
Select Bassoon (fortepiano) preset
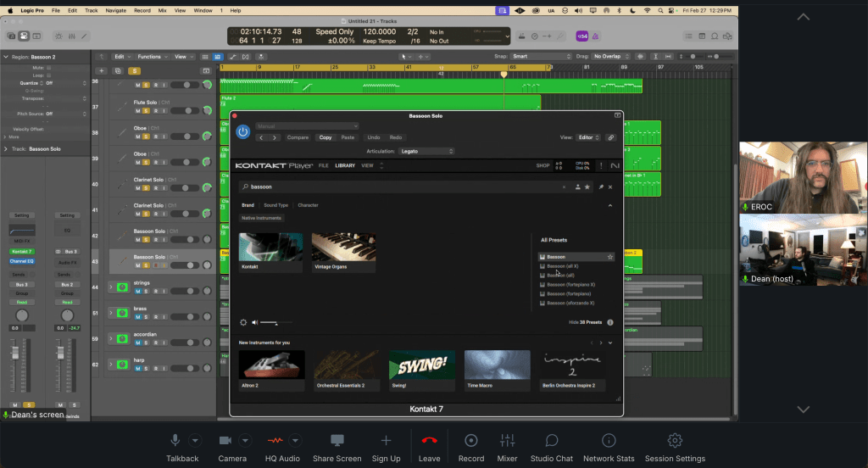pyautogui.click(x=567, y=293)
